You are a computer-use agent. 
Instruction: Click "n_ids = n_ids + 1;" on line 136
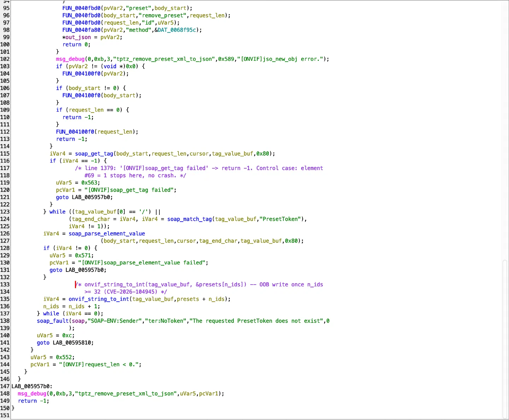tap(72, 306)
